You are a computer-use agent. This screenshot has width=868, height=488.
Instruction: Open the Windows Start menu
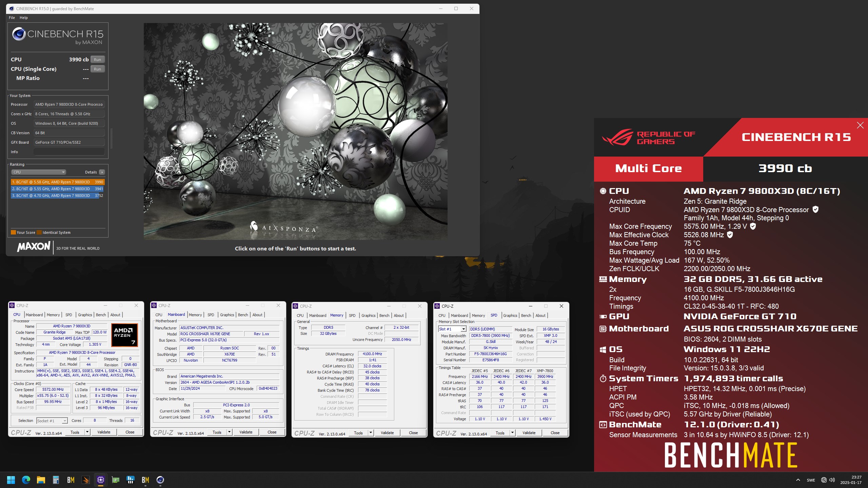click(11, 480)
